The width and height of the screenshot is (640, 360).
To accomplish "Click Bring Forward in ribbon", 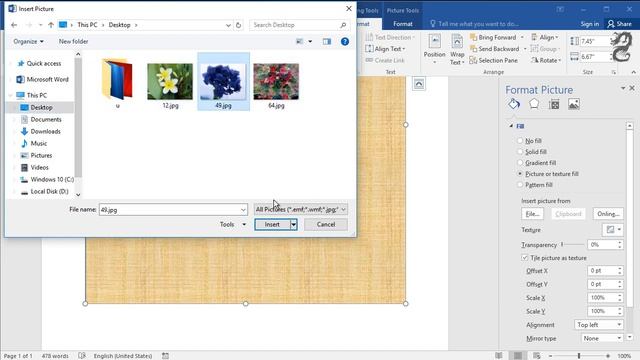I will point(493,37).
